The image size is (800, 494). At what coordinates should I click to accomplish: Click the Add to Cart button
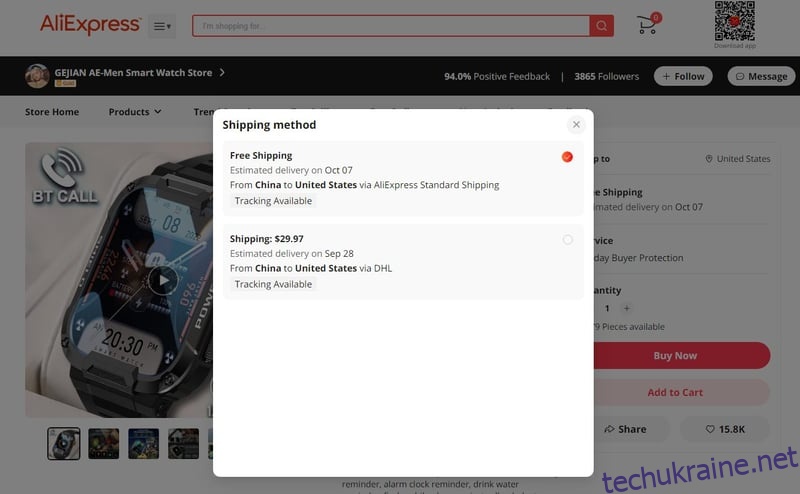tap(682, 392)
